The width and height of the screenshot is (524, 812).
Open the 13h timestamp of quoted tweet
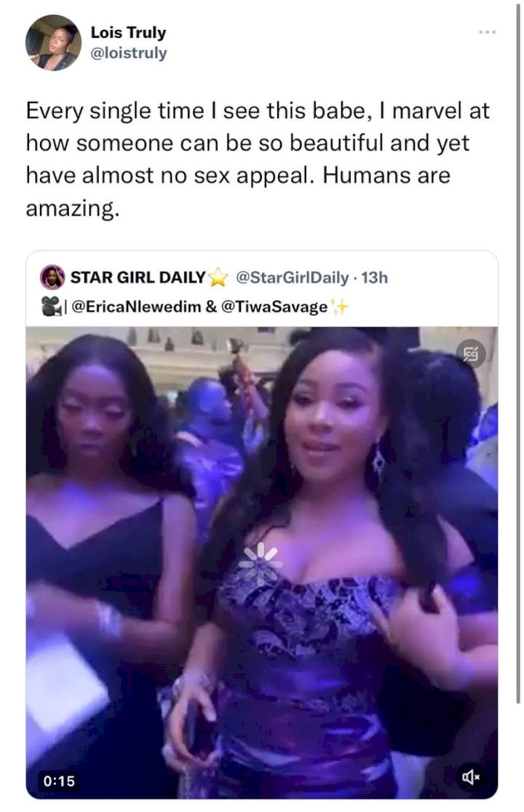pyautogui.click(x=374, y=277)
